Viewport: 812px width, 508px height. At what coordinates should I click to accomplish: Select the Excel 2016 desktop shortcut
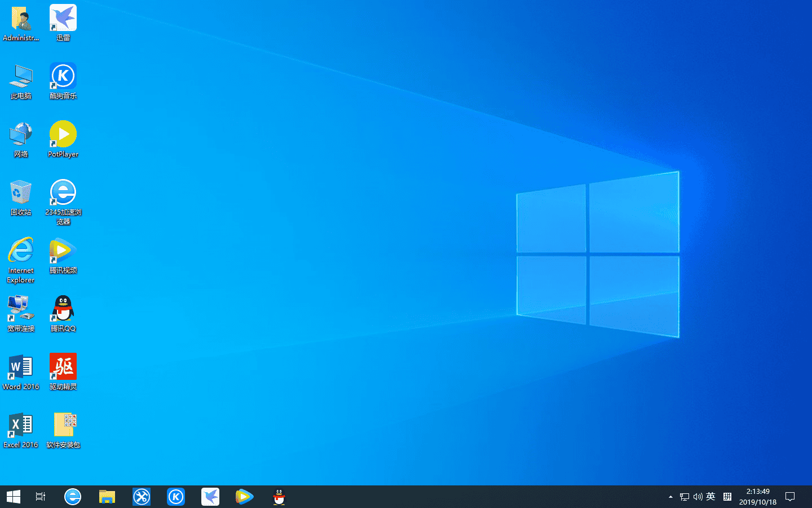tap(21, 431)
